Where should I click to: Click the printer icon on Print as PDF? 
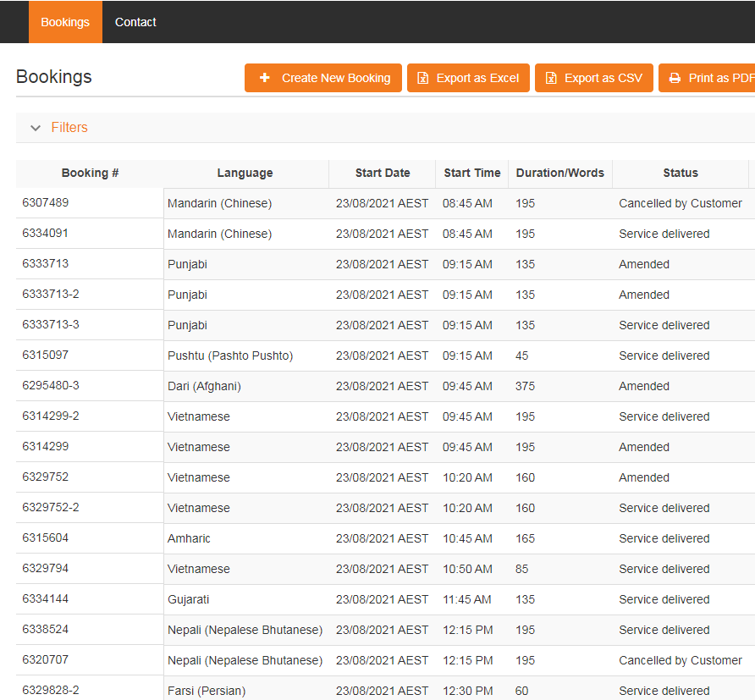click(675, 78)
